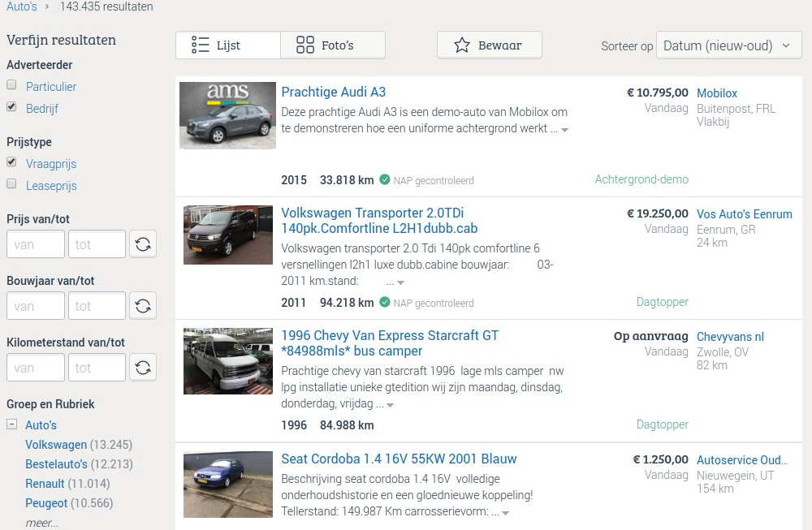Open the Auto's breadcrumb link
This screenshot has height=530, width=812.
(22, 6)
